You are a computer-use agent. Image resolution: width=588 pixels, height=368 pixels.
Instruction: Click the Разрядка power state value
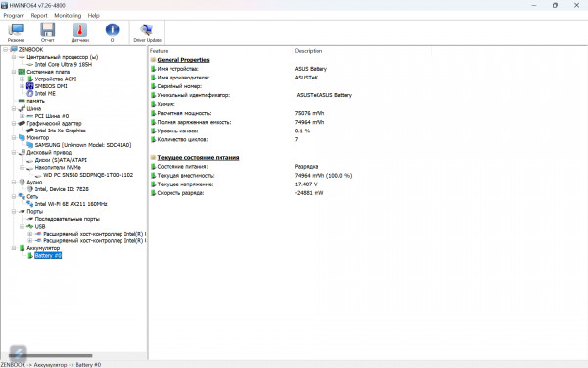click(x=306, y=167)
